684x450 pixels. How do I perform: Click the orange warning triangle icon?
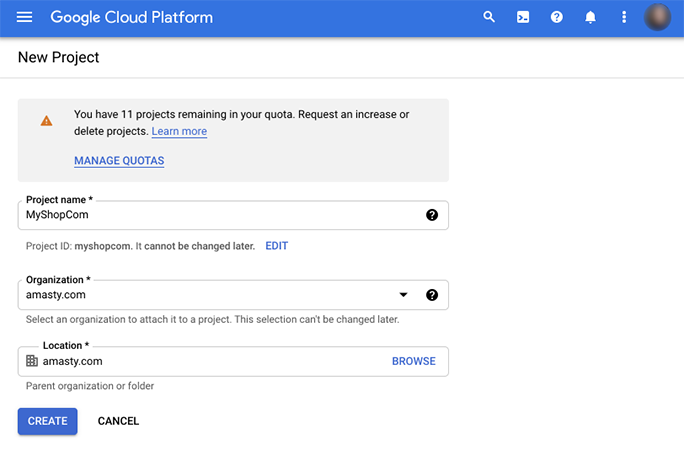pos(46,121)
